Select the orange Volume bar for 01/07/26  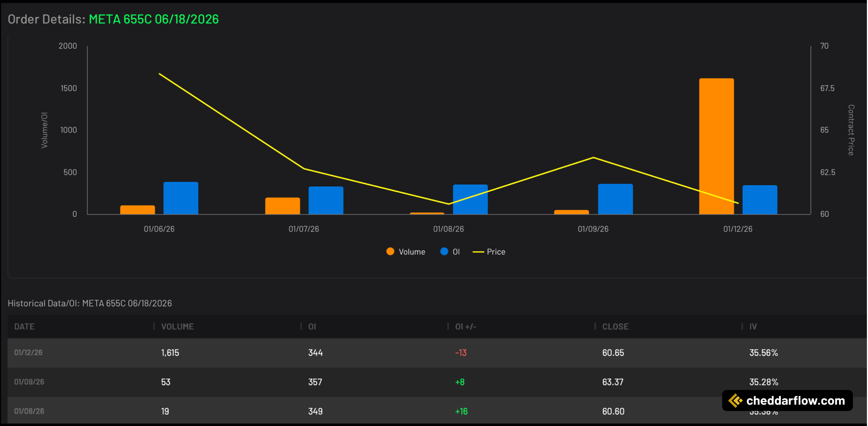click(282, 206)
